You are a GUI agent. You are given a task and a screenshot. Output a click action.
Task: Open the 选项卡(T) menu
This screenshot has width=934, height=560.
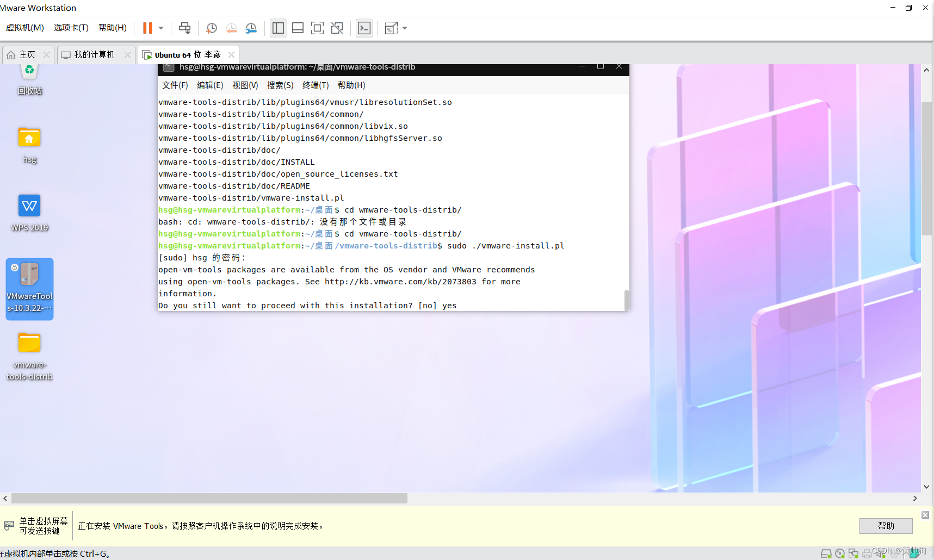tap(71, 28)
